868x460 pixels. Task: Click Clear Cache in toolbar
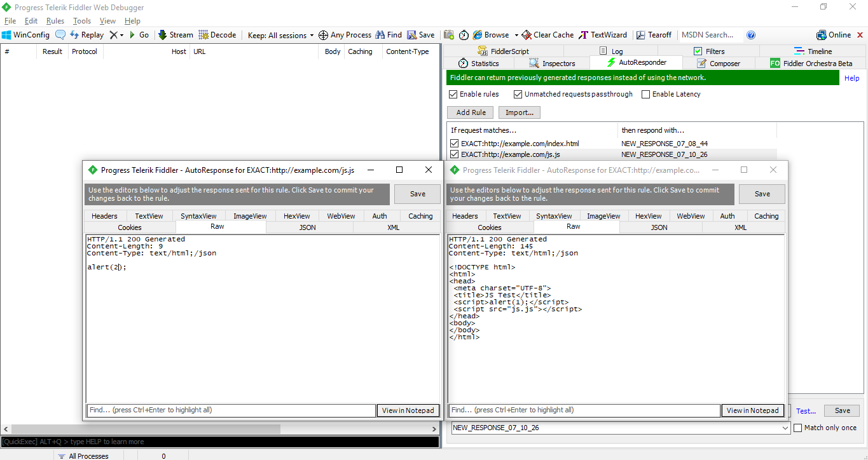548,35
